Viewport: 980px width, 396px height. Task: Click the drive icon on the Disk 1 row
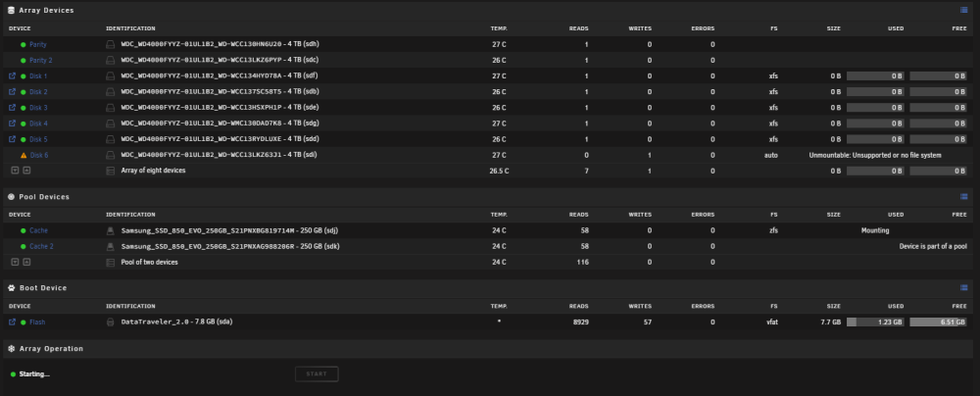coord(110,75)
